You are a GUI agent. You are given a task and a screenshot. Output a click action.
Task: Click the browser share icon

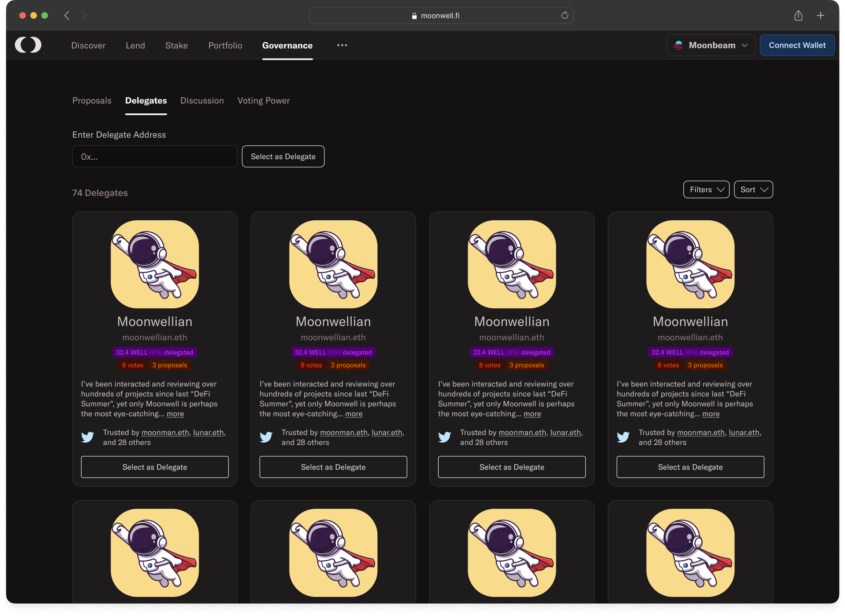pos(798,16)
